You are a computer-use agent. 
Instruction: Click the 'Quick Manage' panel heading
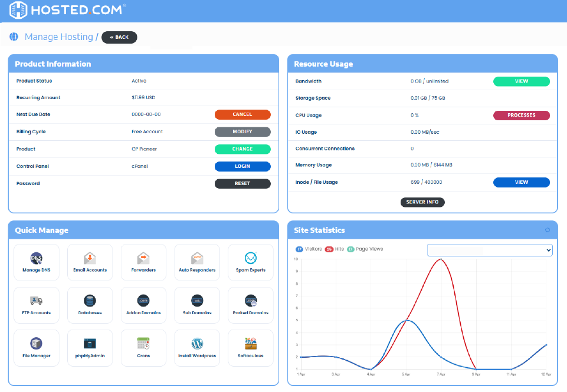click(41, 230)
